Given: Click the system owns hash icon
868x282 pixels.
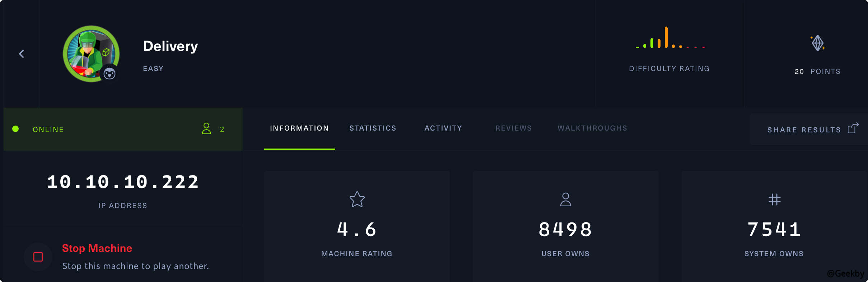Looking at the screenshot, I should (x=774, y=199).
